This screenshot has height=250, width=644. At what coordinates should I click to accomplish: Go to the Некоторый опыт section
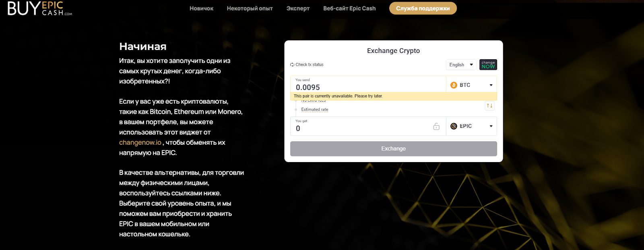click(x=250, y=8)
